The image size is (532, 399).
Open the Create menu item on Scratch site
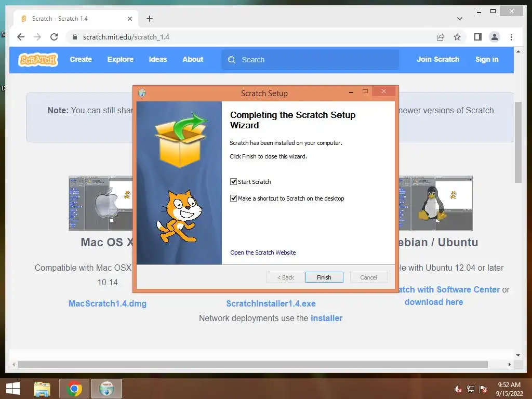click(81, 59)
